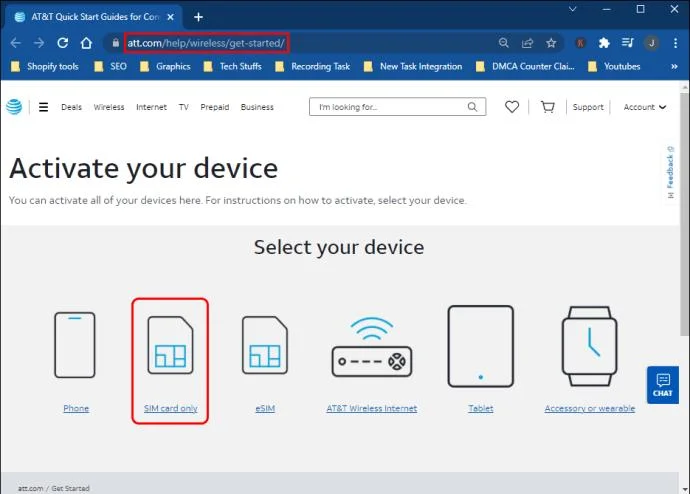
Task: Open a new tab with plus button
Action: 198,17
